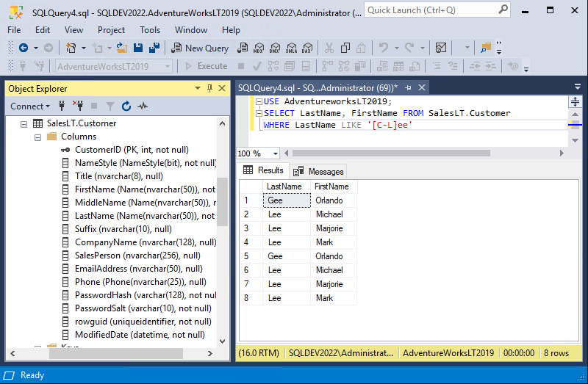
Task: Collapse the SalesLT.Customer table node
Action: (x=24, y=124)
